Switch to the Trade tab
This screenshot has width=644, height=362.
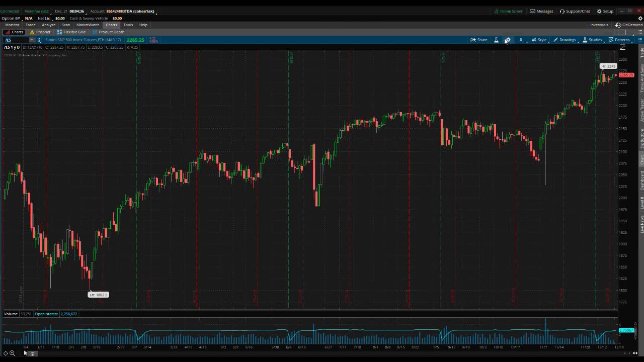pyautogui.click(x=31, y=25)
